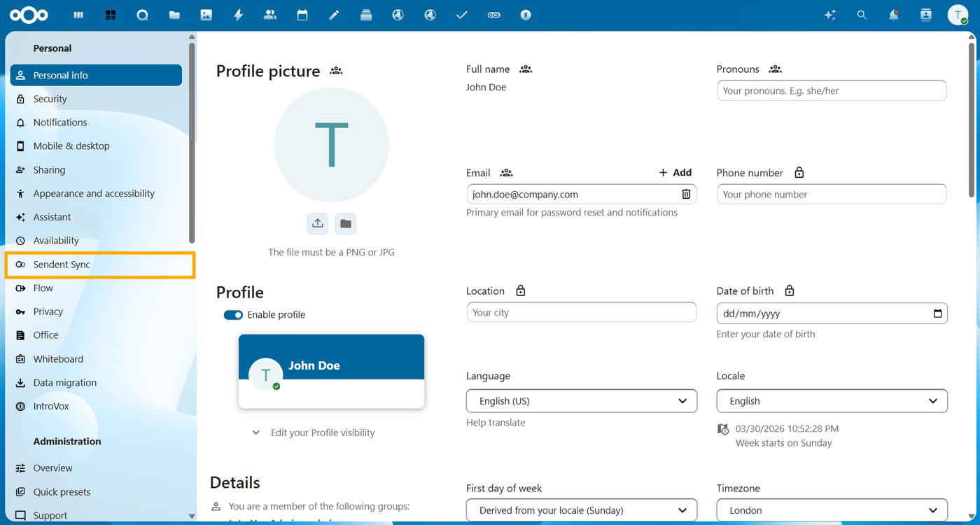Open the Locale dropdown showing English

[x=832, y=401]
